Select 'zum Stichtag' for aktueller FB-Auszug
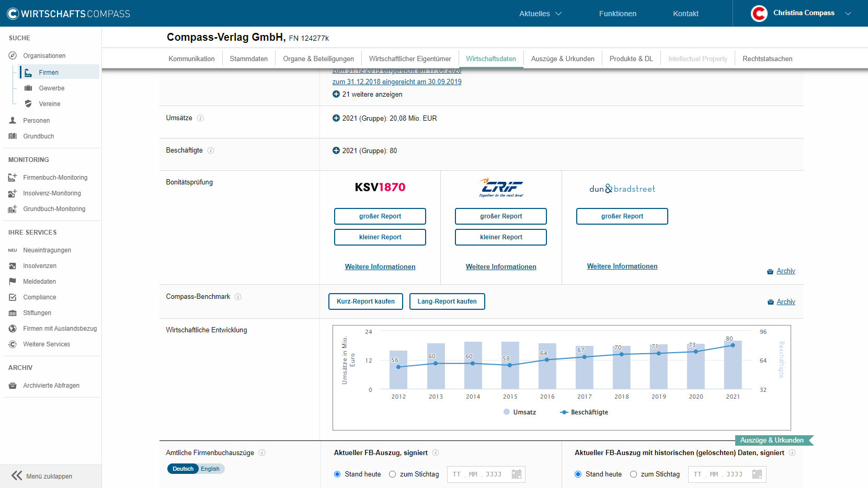868x488 pixels. click(392, 474)
